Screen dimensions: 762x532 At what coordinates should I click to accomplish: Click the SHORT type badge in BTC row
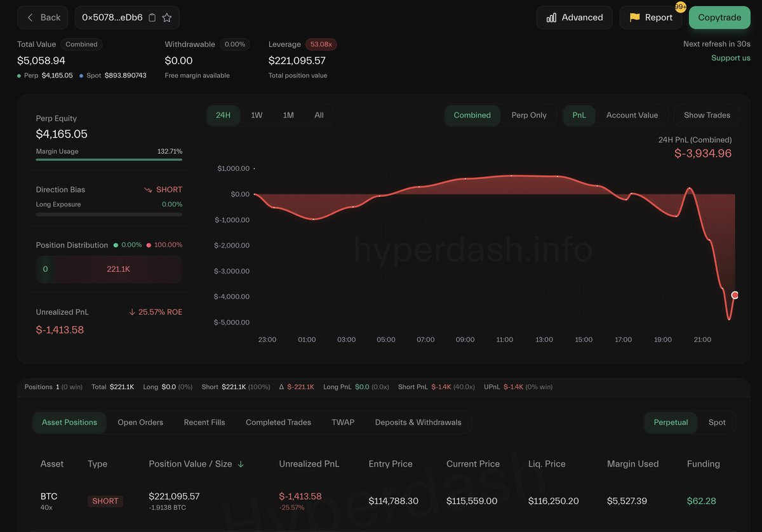(105, 501)
